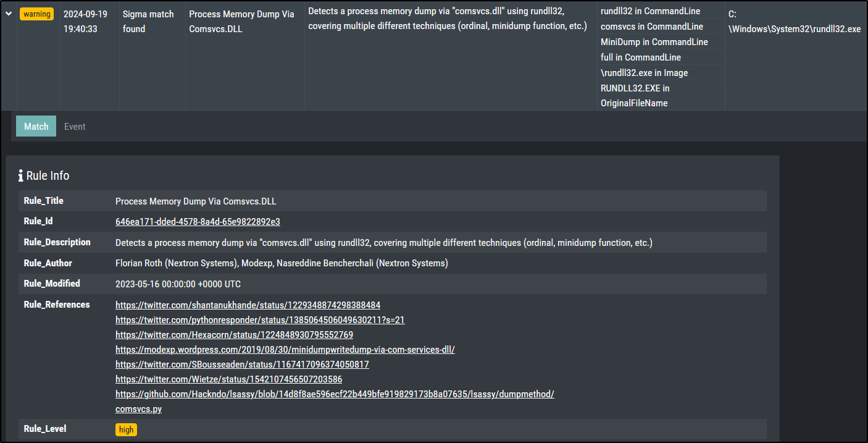Screen dimensions: 868x443
Task: Open the Wietze Twitter status link
Action: tap(228, 379)
